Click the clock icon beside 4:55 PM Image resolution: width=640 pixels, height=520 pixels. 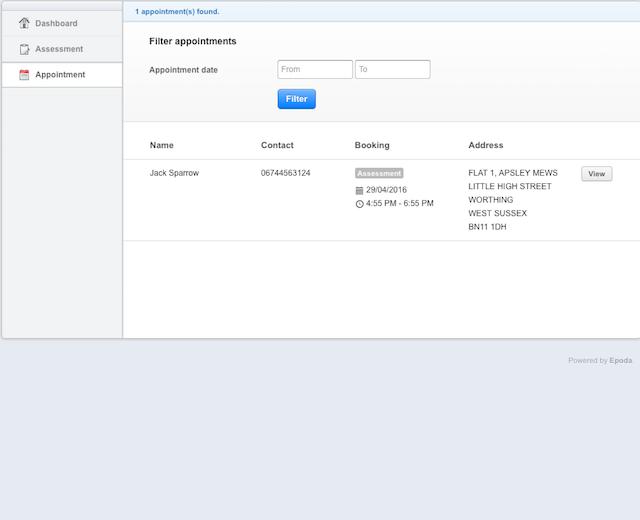[359, 204]
